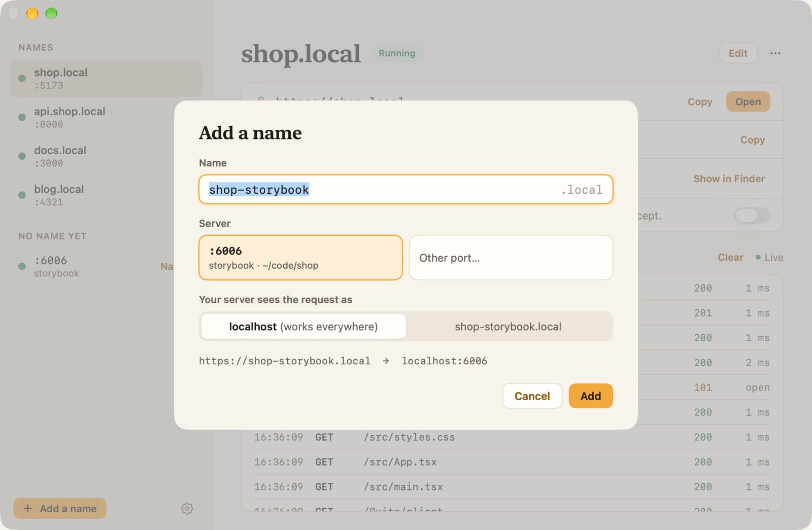Click the green zoom window button
This screenshot has height=530, width=812.
click(51, 13)
